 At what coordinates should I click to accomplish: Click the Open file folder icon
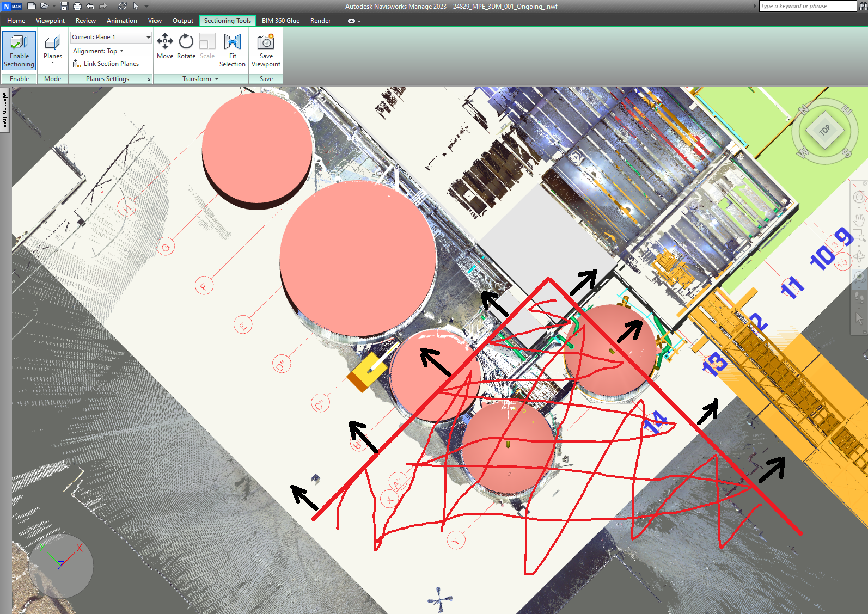(x=45, y=6)
